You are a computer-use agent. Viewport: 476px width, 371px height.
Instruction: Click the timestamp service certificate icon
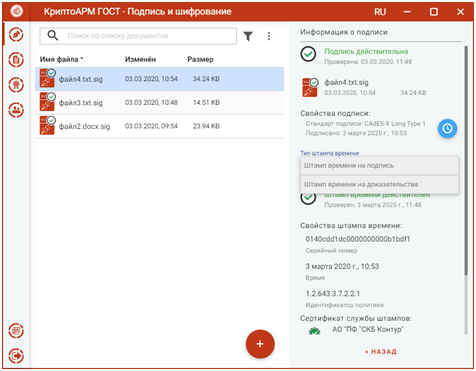tap(314, 331)
